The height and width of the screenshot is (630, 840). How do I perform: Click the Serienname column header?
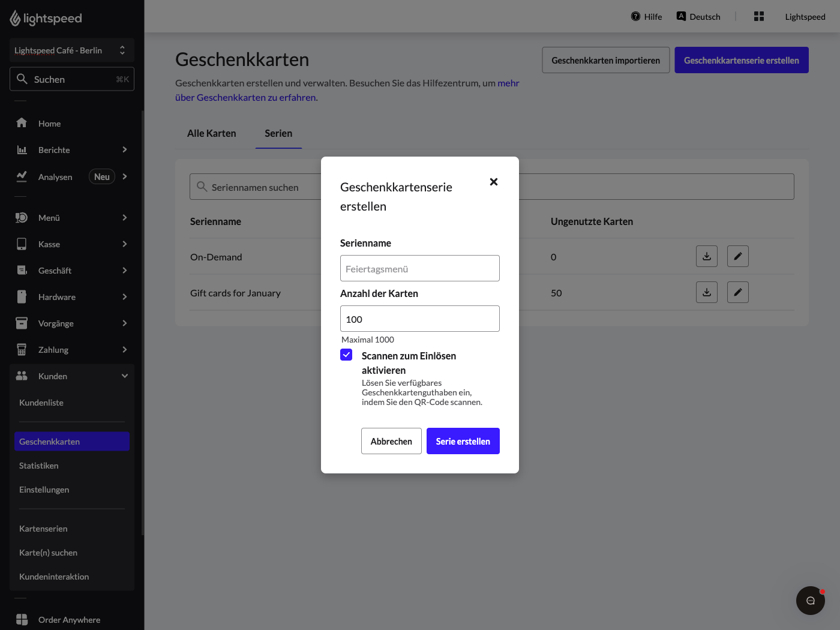[215, 221]
